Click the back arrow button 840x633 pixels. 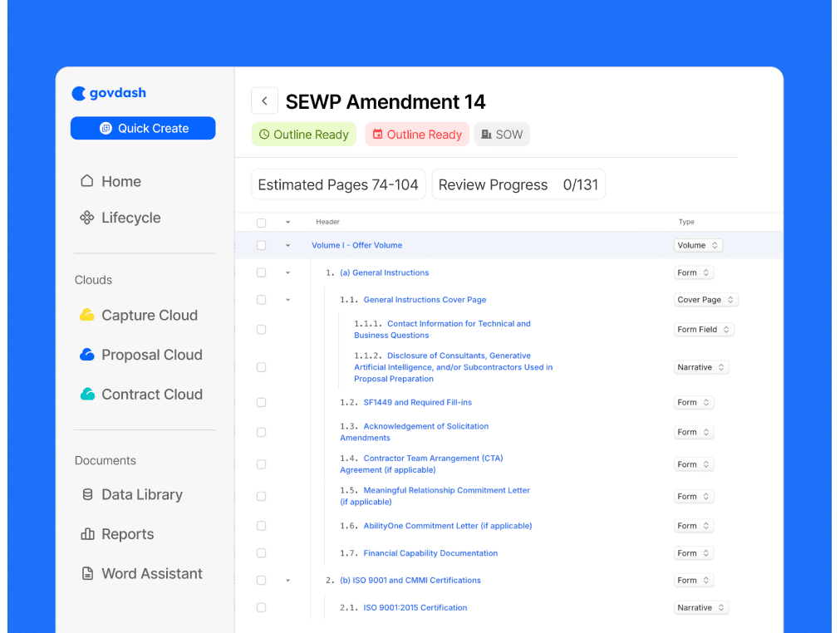click(x=265, y=101)
